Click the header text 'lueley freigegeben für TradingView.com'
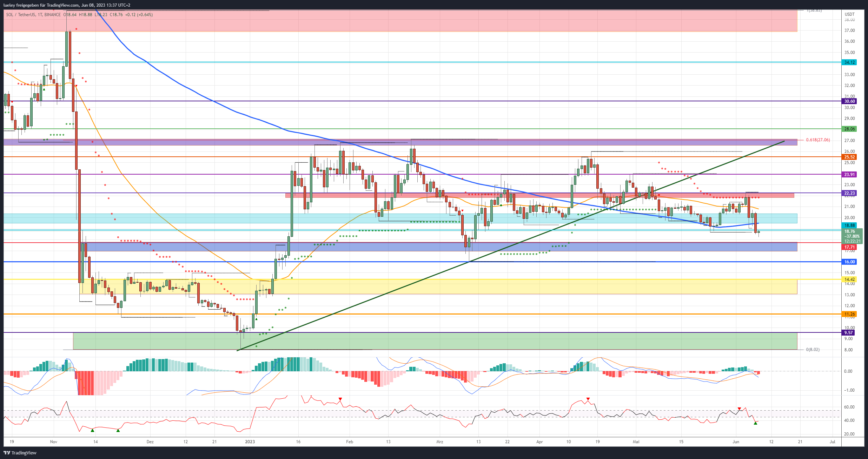 41,5
